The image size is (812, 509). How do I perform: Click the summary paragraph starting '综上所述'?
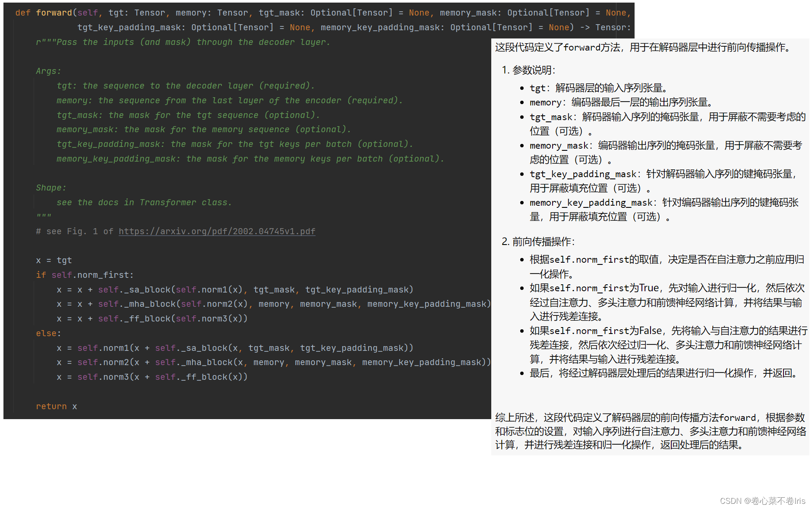(x=651, y=431)
